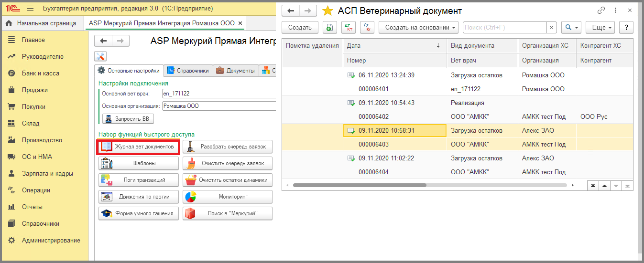Open Журнал вет документов
Screen dimensions: 644x263
point(139,147)
